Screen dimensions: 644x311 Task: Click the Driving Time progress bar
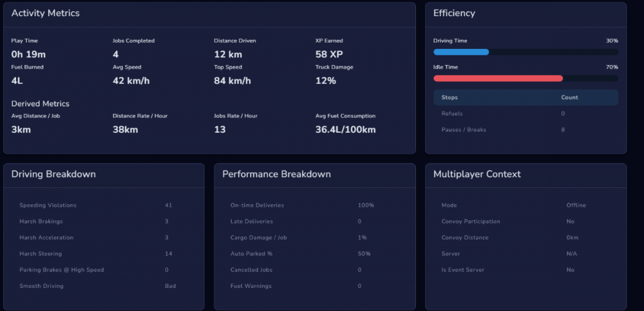click(x=525, y=52)
